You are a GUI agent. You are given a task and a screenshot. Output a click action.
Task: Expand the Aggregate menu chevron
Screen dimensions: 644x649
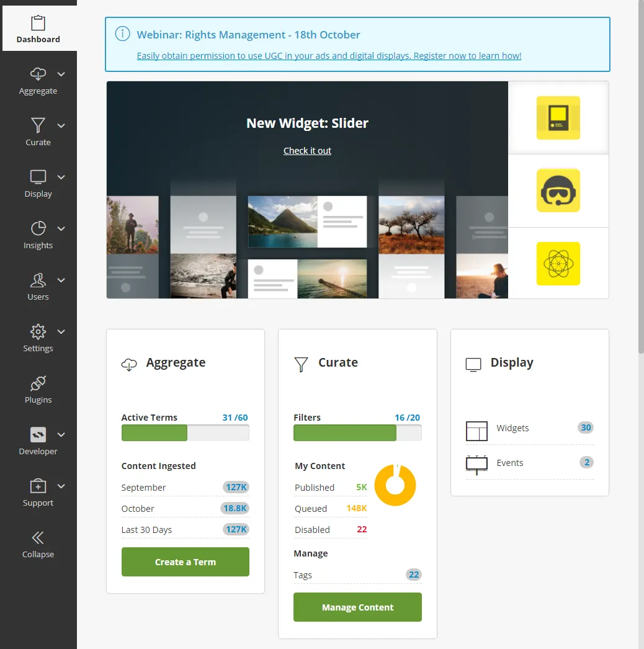tap(61, 74)
